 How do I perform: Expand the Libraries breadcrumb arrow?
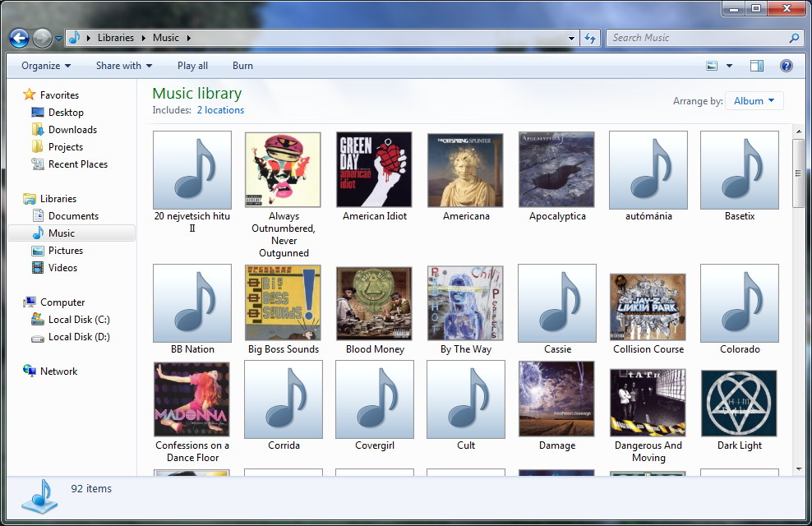point(145,38)
